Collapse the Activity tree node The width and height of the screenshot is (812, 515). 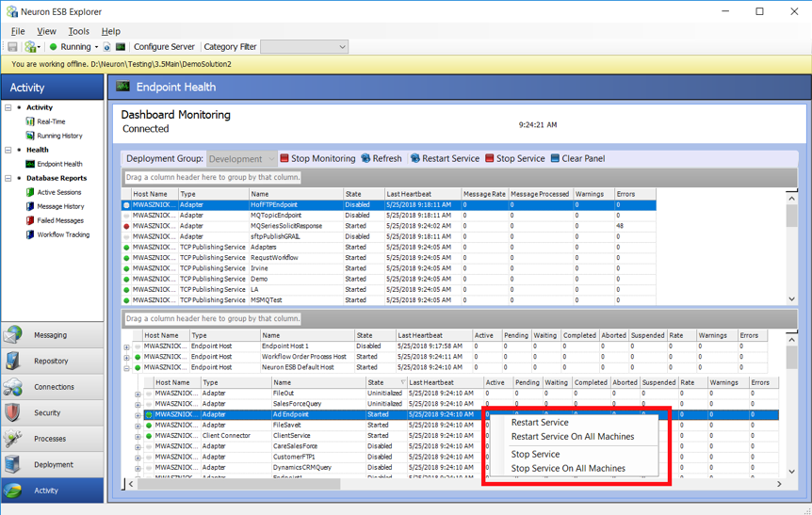[x=8, y=107]
